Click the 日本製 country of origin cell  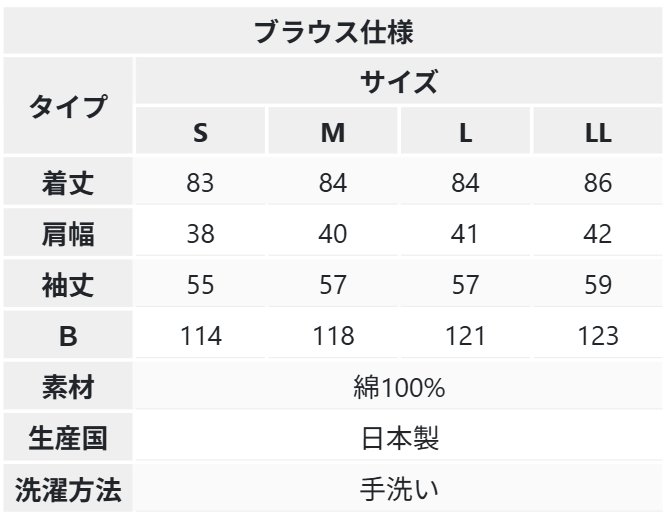pyautogui.click(x=399, y=439)
